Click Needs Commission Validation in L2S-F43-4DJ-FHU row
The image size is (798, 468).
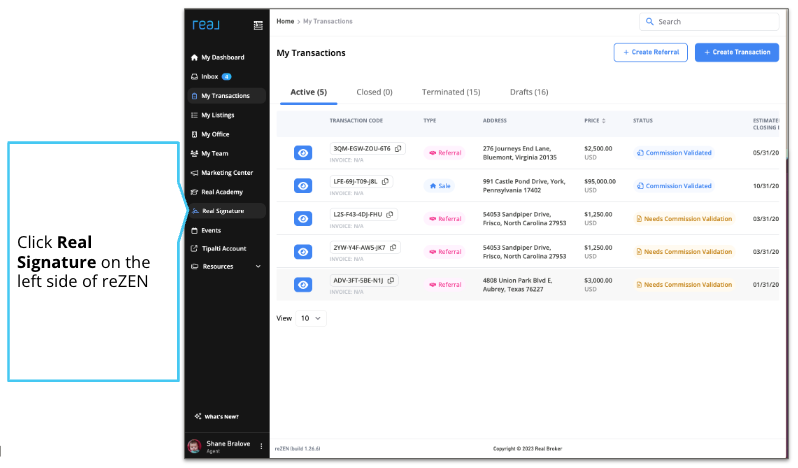(x=684, y=219)
